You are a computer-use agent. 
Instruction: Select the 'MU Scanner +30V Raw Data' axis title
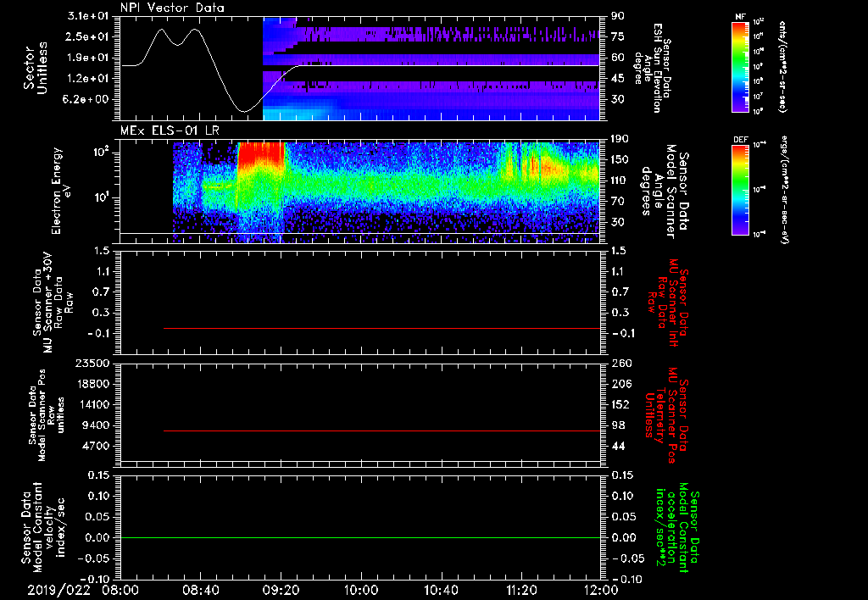53,303
